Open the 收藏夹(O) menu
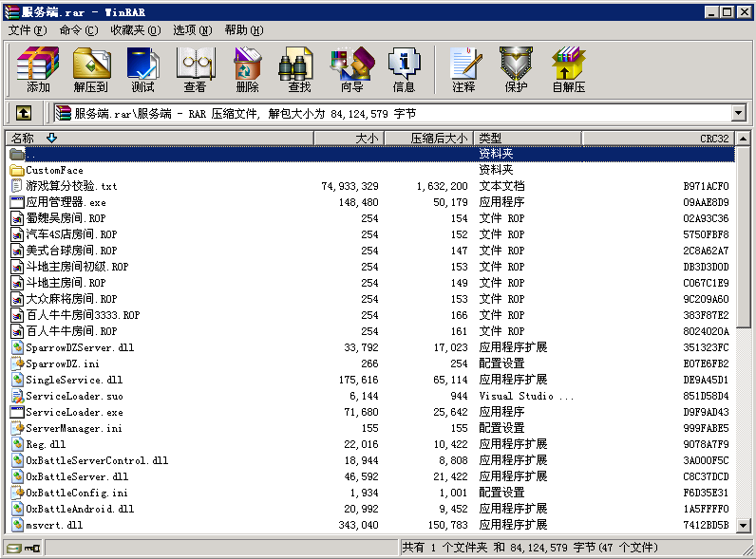The image size is (756, 559). 135,30
